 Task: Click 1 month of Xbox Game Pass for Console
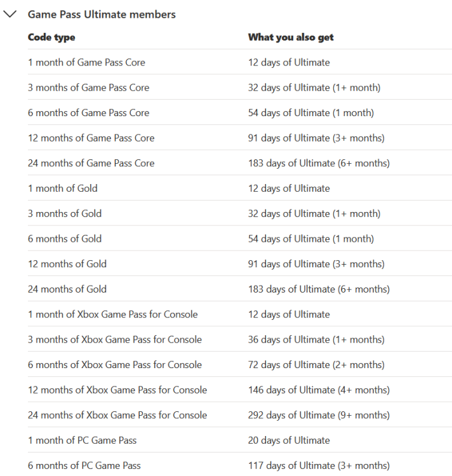112,314
